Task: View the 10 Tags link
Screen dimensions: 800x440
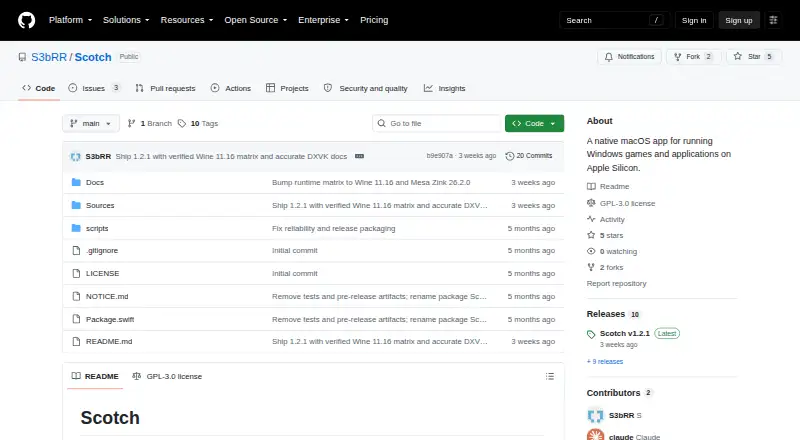Action: point(198,124)
